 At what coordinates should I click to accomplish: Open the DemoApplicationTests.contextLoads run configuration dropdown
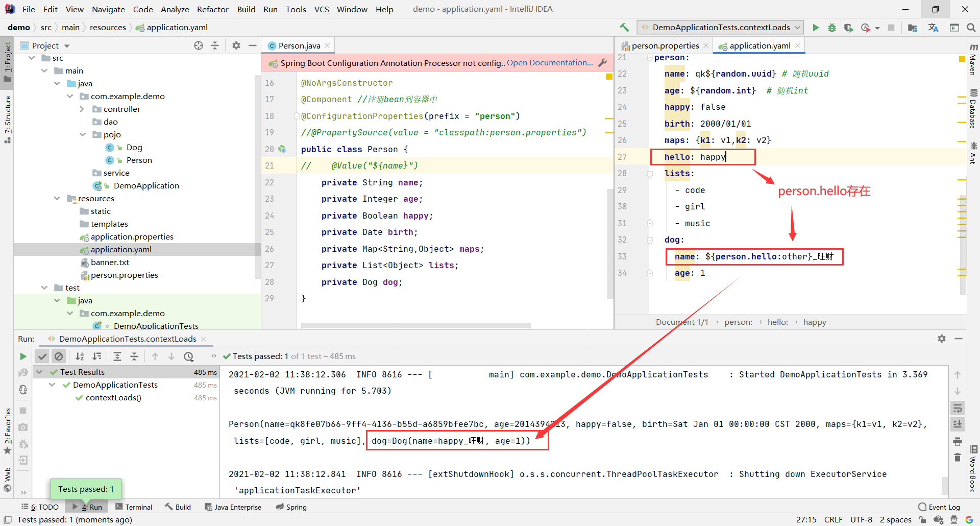pyautogui.click(x=796, y=28)
